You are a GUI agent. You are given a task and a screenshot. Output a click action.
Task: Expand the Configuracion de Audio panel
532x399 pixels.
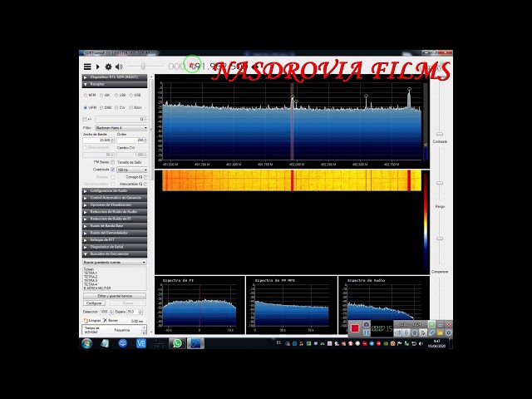pos(115,191)
